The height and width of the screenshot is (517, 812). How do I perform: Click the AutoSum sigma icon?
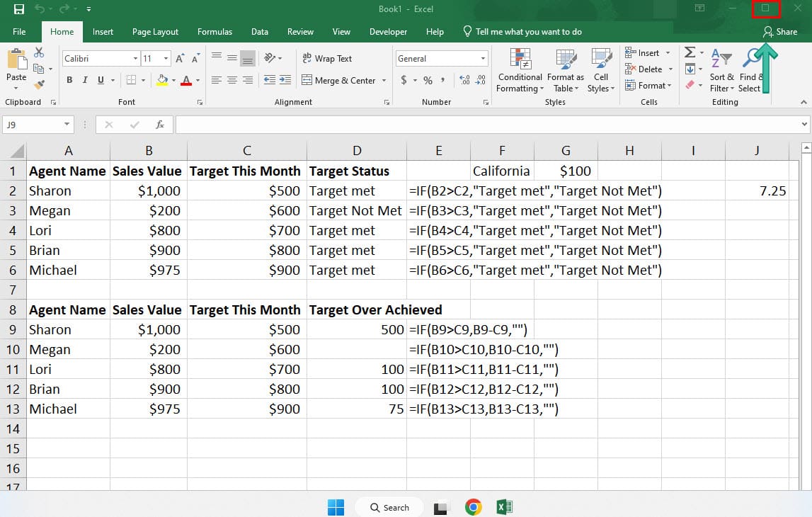(690, 52)
